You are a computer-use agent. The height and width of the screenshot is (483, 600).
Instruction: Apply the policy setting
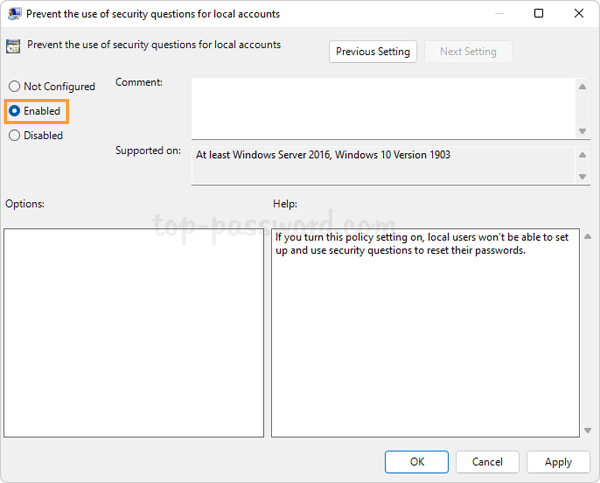pos(557,461)
